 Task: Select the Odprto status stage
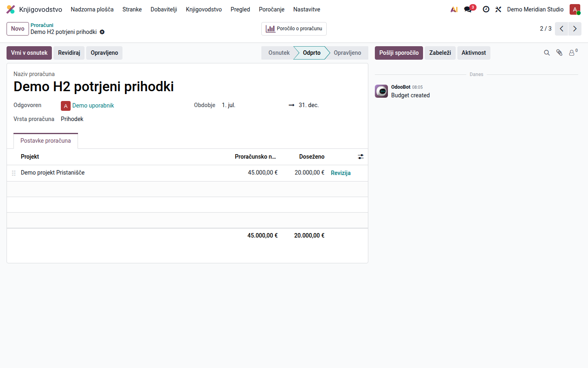click(x=312, y=53)
